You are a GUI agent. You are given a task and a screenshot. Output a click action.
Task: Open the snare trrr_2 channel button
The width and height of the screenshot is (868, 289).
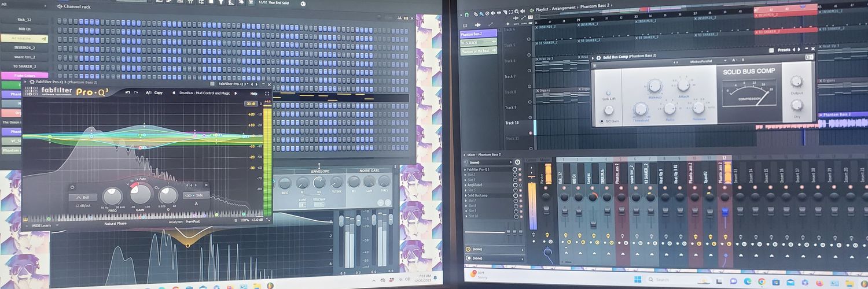click(24, 57)
